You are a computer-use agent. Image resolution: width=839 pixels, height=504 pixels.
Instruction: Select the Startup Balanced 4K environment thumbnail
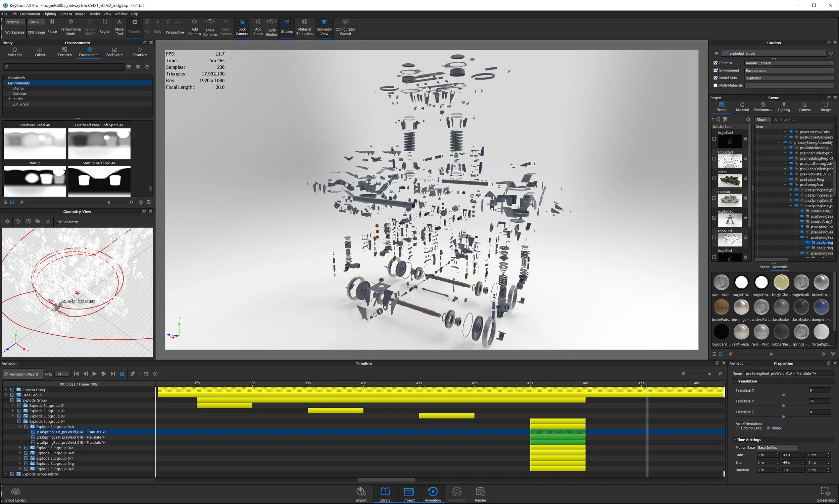tap(99, 181)
